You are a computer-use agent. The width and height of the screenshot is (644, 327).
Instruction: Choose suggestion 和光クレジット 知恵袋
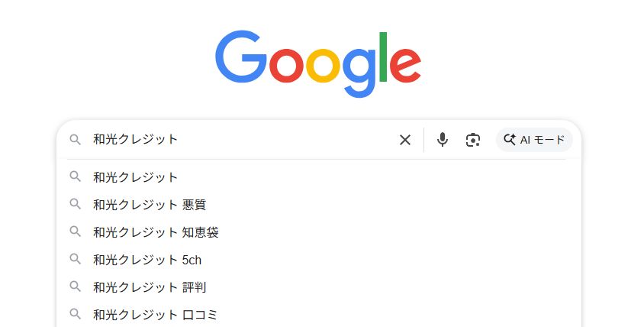156,232
